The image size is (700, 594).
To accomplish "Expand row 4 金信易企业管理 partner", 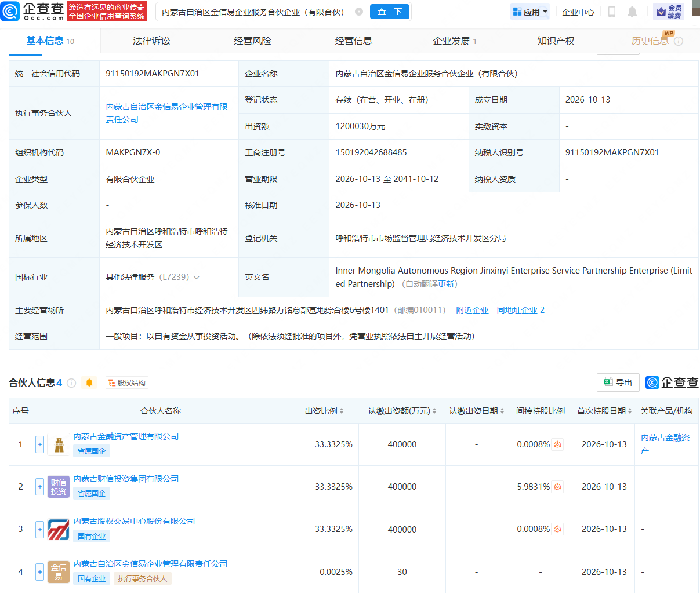I will [39, 572].
